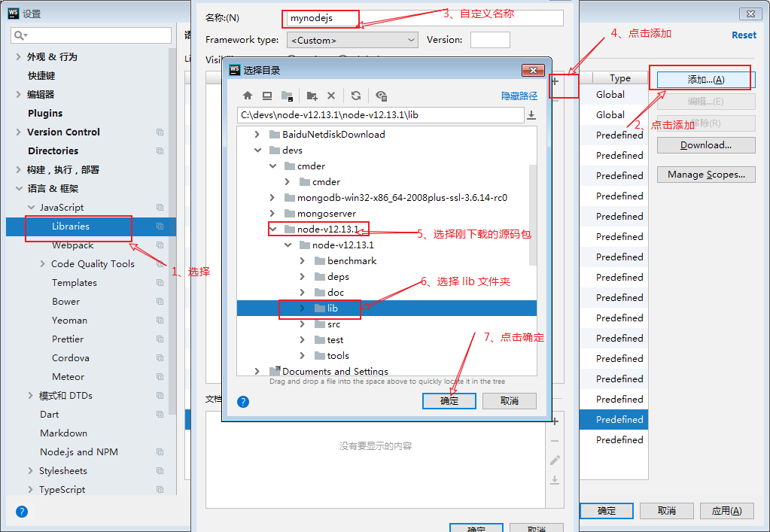Click the 名称 field containing mynodejs
The width and height of the screenshot is (770, 532).
click(423, 18)
